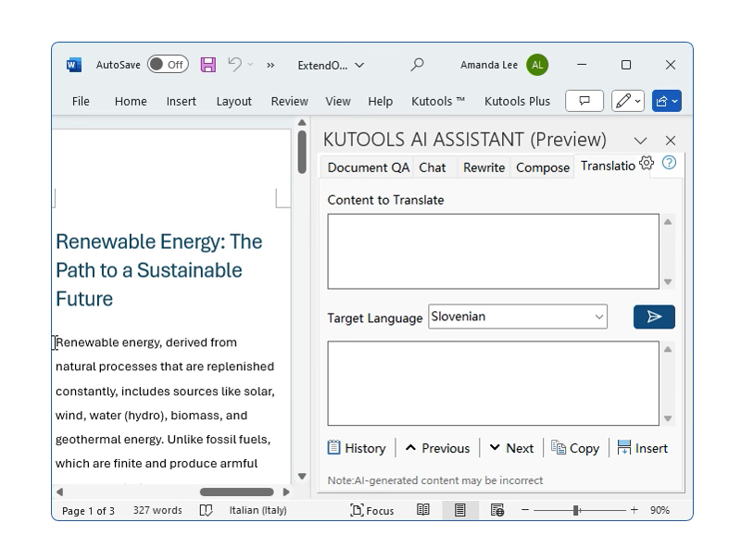Click the blue Share button

pos(667,101)
